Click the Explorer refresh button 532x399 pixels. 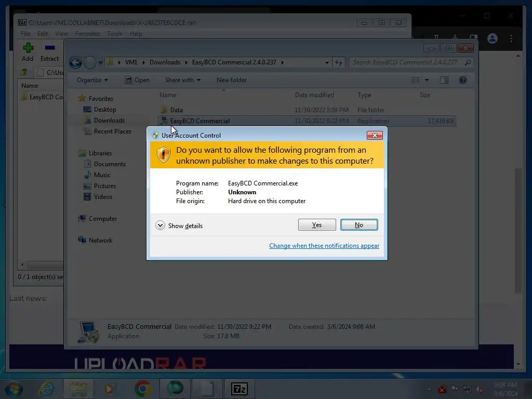pos(339,62)
